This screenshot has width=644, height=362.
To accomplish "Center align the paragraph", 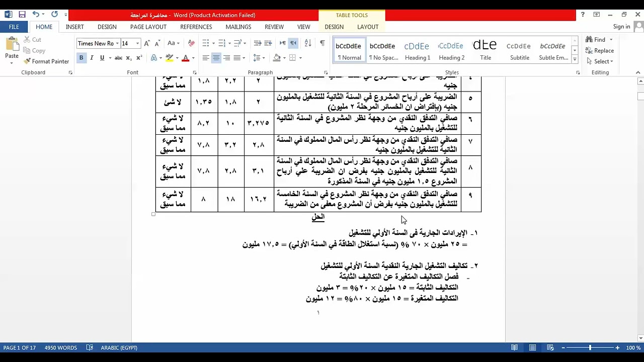I will click(x=216, y=58).
